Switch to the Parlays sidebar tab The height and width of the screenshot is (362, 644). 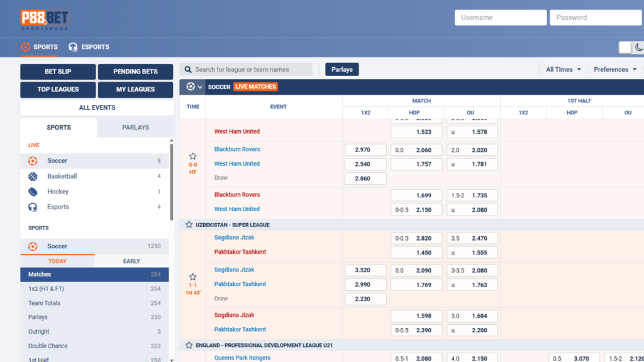[135, 128]
